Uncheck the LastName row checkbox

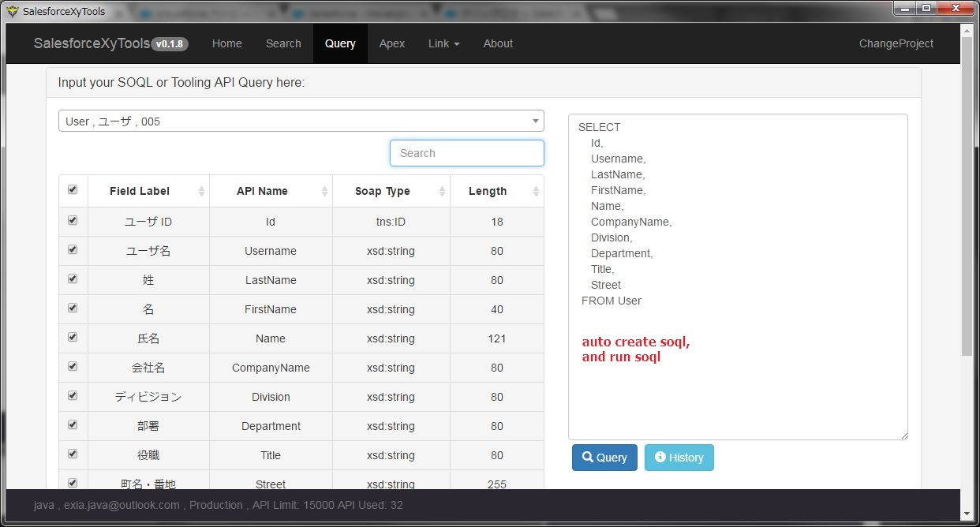[73, 278]
